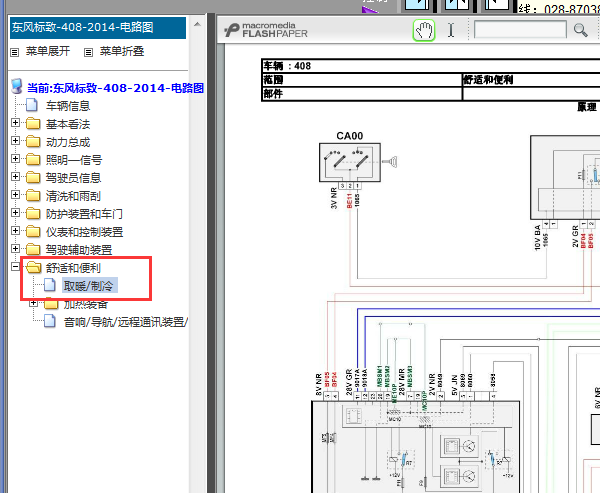Click the 音响/导航 page icon
Screen dimensions: 600x493
pos(50,321)
